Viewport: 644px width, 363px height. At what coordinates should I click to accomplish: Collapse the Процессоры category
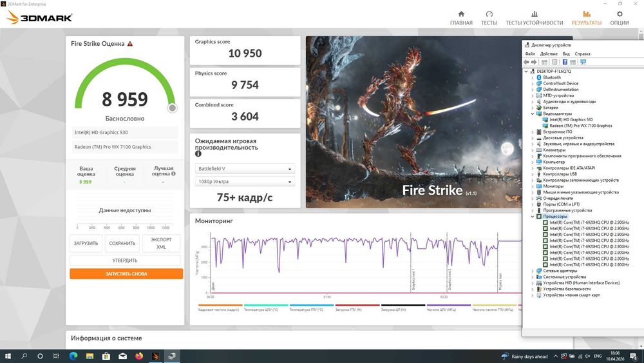pyautogui.click(x=533, y=216)
